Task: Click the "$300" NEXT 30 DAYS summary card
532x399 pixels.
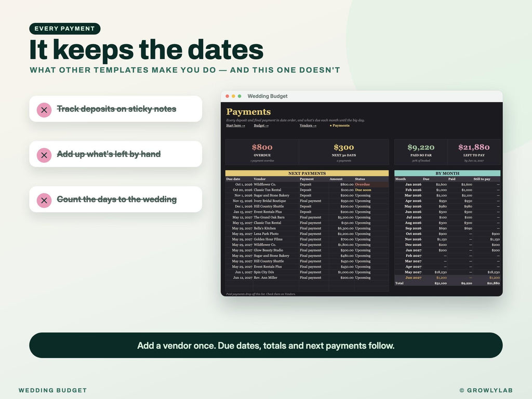Action: pos(344,152)
